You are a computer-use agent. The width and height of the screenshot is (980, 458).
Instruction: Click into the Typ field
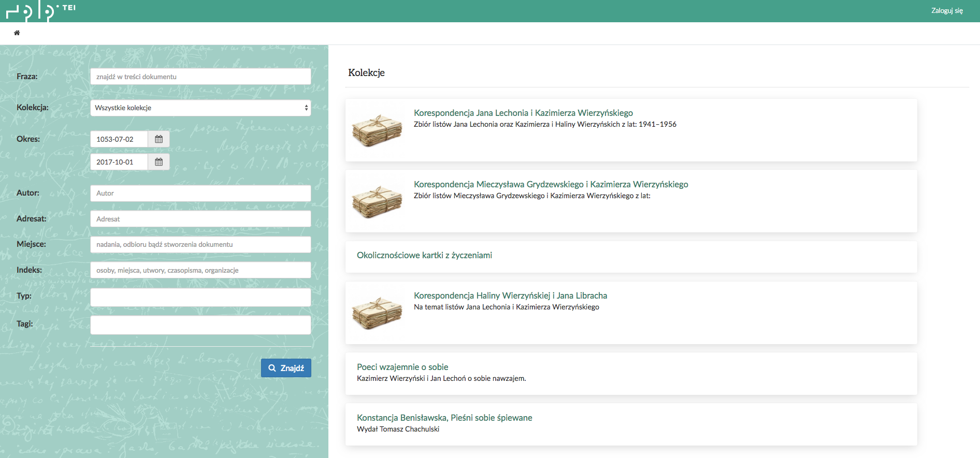pyautogui.click(x=200, y=298)
